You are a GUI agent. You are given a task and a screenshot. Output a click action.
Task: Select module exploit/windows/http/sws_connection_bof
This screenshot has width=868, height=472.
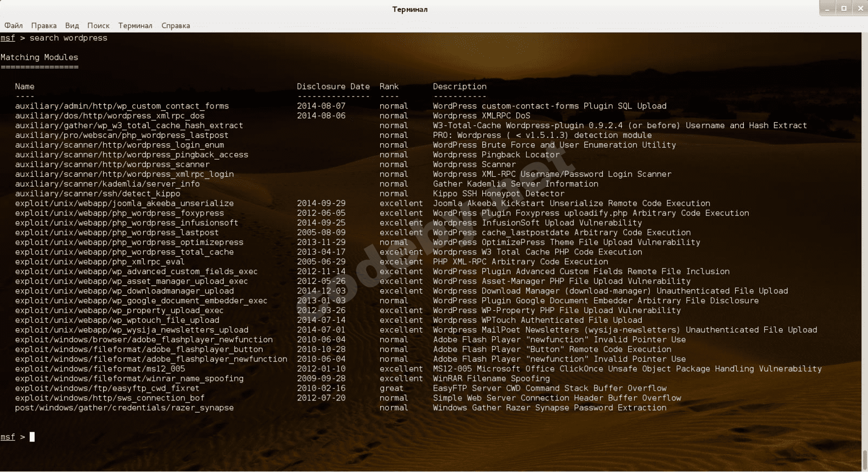[110, 399]
